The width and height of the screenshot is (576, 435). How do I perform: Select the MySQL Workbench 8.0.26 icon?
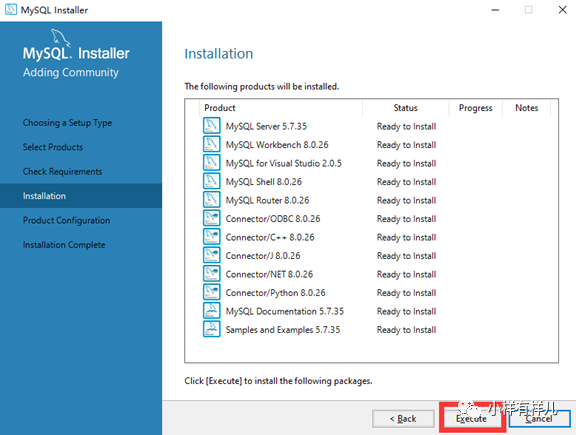[x=212, y=144]
